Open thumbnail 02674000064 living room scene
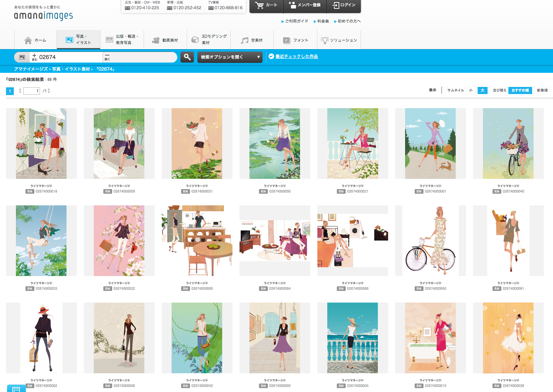The width and height of the screenshot is (553, 392). (275, 241)
